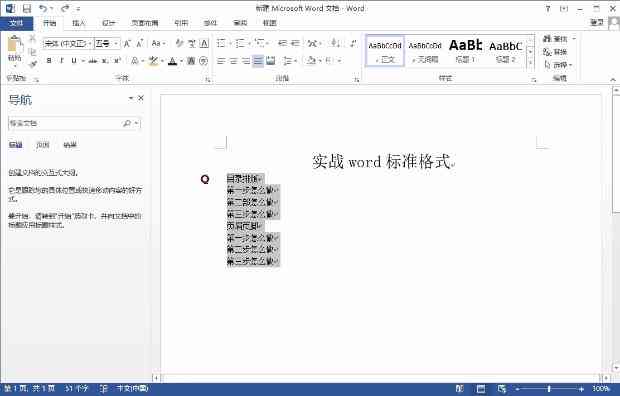Image resolution: width=620 pixels, height=396 pixels.
Task: Toggle Underline formatting
Action: pyautogui.click(x=74, y=61)
